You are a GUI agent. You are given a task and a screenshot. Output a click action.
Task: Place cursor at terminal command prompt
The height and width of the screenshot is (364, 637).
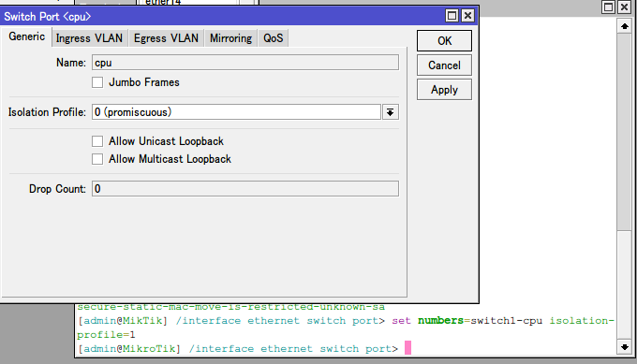coord(407,348)
